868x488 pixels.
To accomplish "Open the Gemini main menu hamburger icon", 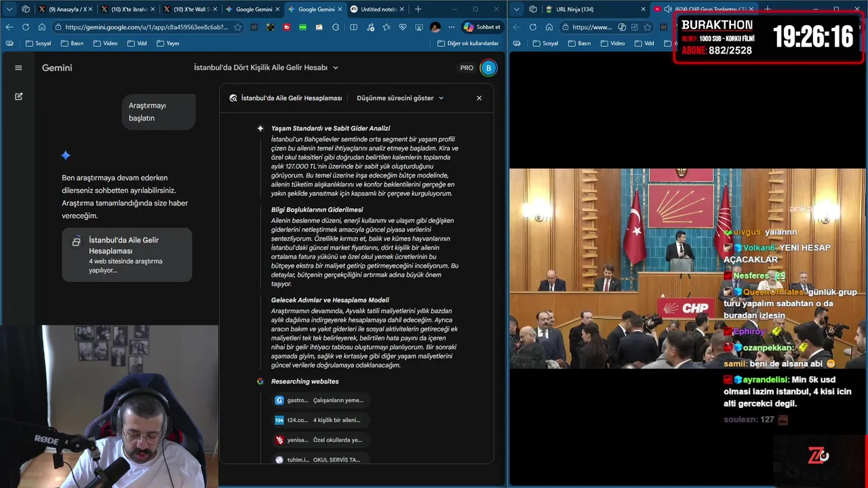I will pos(18,68).
